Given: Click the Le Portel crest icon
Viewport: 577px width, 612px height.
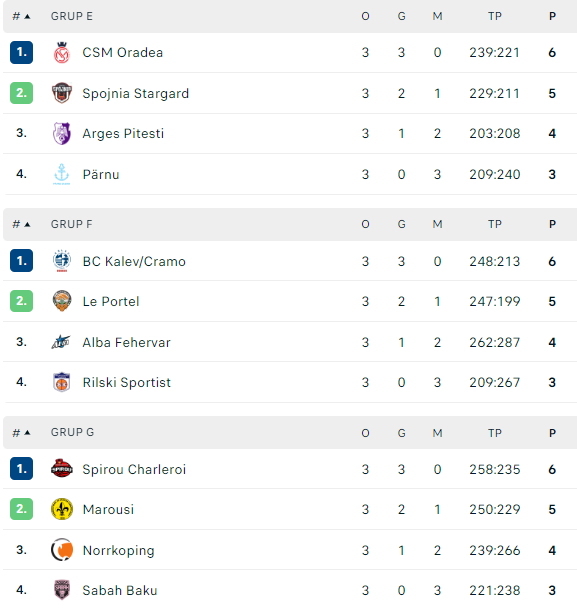Looking at the screenshot, I should [62, 301].
